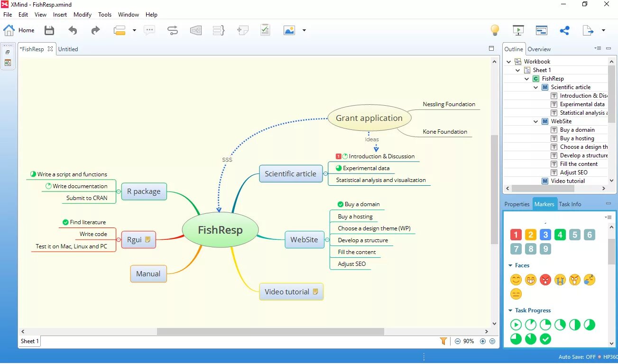Select the Manual topic

click(x=148, y=274)
